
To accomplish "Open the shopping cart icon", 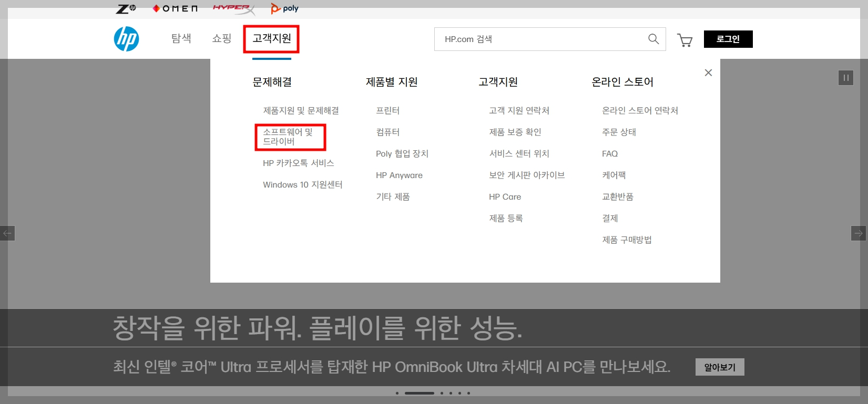I will 685,40.
